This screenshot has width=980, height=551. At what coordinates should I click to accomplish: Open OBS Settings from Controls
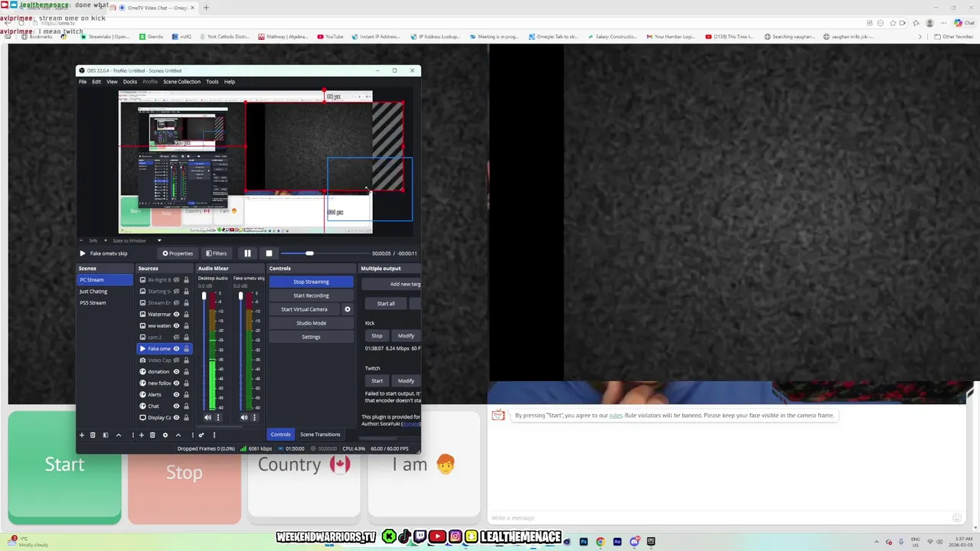pyautogui.click(x=311, y=337)
